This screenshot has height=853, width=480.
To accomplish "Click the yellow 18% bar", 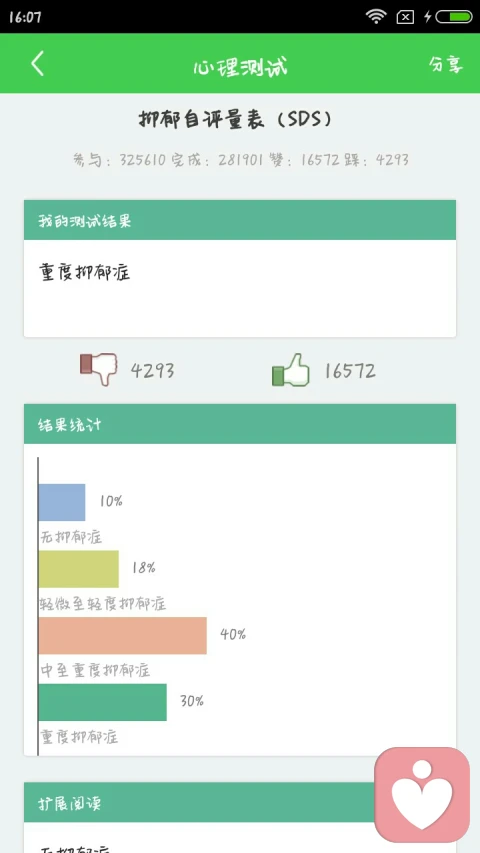I will (78, 569).
